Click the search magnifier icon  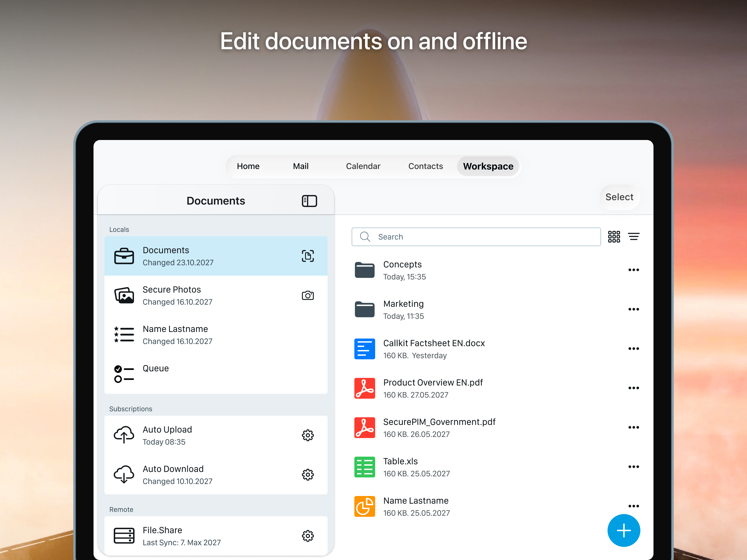tap(365, 237)
